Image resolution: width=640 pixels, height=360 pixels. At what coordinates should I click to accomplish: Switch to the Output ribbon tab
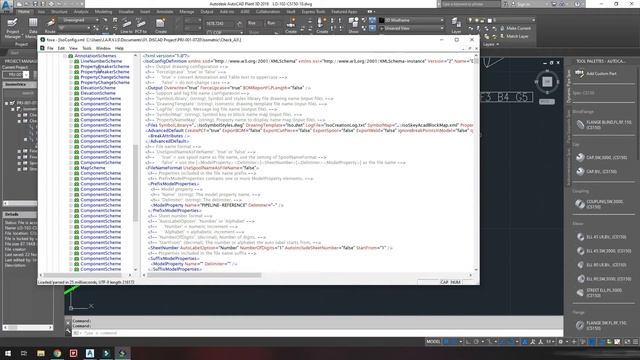207,12
